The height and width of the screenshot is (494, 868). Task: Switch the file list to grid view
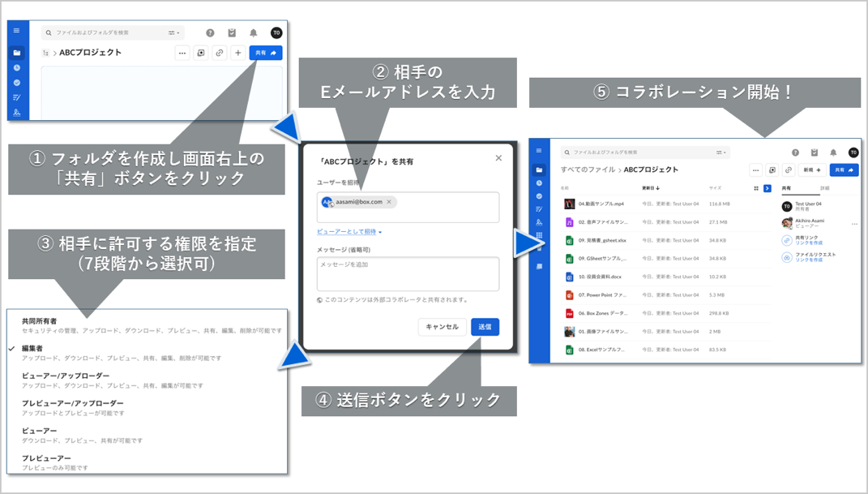[756, 188]
